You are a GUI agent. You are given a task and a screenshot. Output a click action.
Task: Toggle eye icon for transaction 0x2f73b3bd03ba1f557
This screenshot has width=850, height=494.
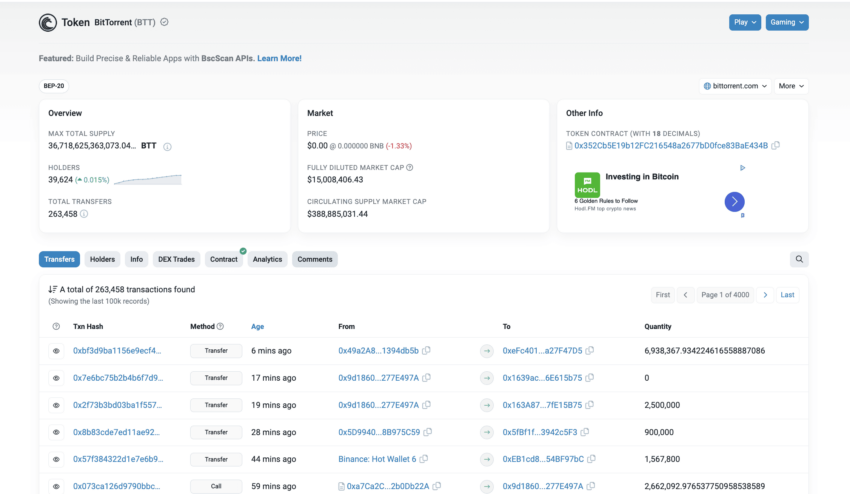pos(56,405)
